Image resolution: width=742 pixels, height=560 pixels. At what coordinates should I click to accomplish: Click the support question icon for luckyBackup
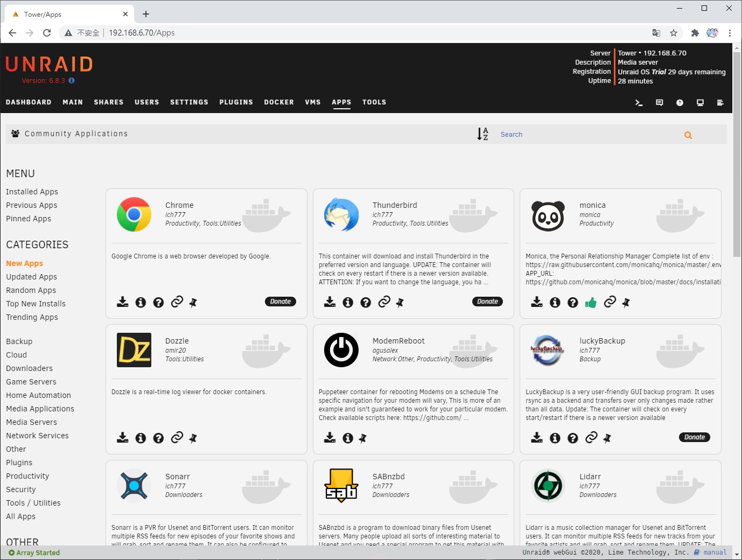coord(573,438)
